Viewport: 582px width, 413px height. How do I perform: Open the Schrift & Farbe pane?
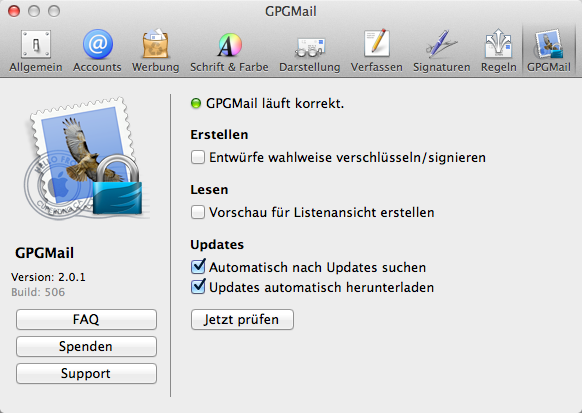pos(229,51)
